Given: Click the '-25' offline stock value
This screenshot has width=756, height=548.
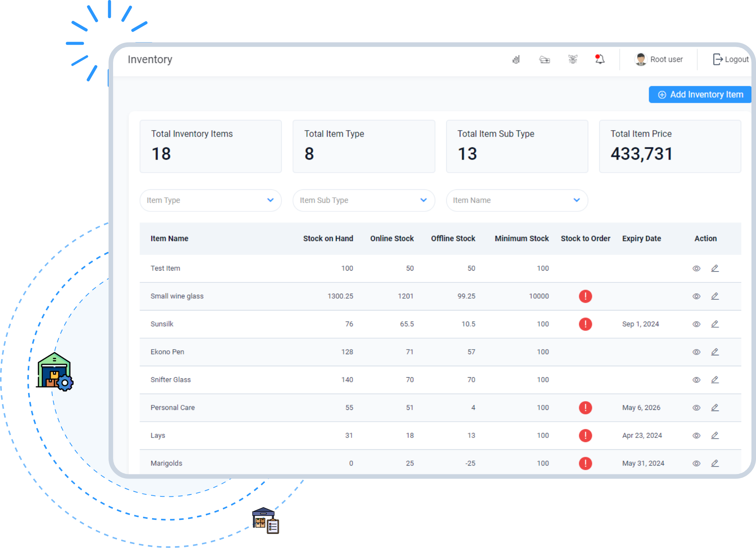Looking at the screenshot, I should pyautogui.click(x=470, y=463).
